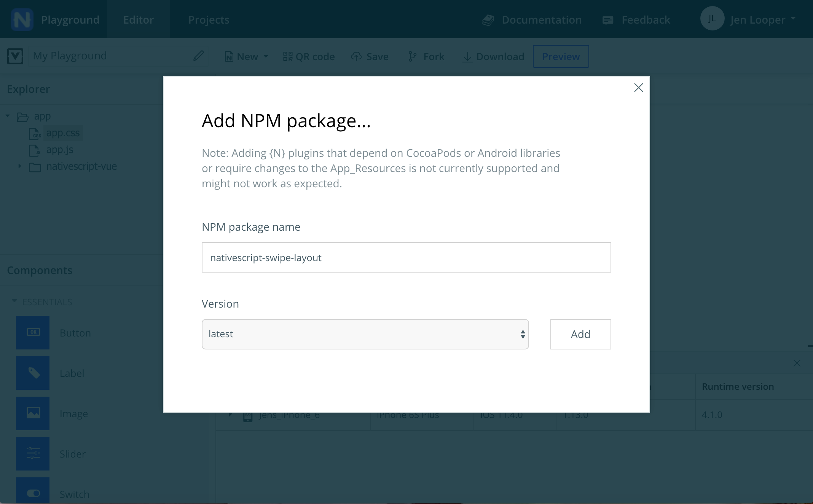Click the NPM package name input field
Viewport: 813px width, 504px height.
click(406, 257)
